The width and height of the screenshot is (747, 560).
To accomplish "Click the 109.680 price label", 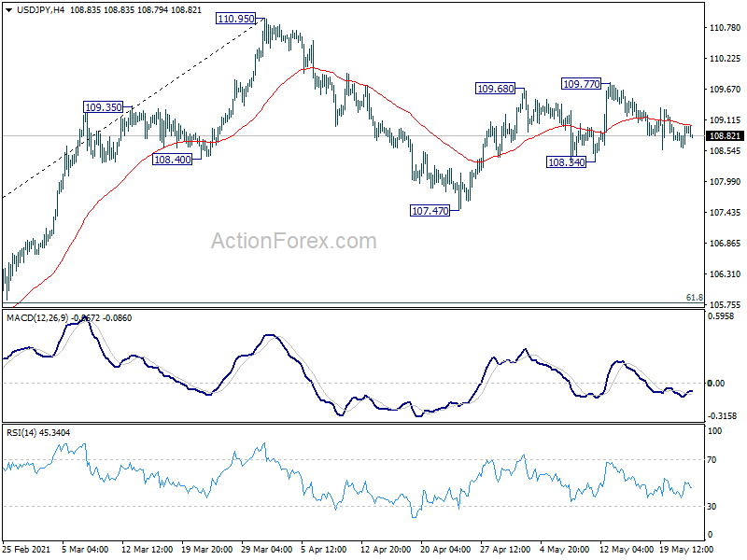I will click(x=496, y=89).
